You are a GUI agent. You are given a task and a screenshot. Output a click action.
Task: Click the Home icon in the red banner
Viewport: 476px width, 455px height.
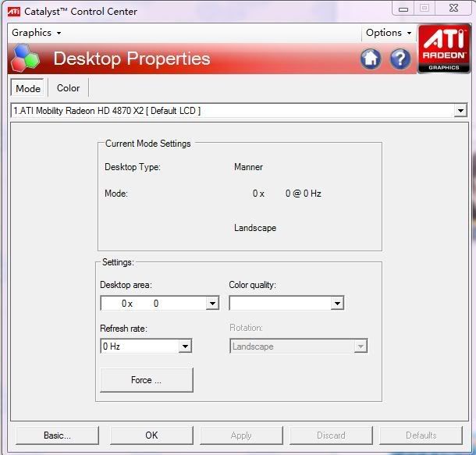pos(371,59)
